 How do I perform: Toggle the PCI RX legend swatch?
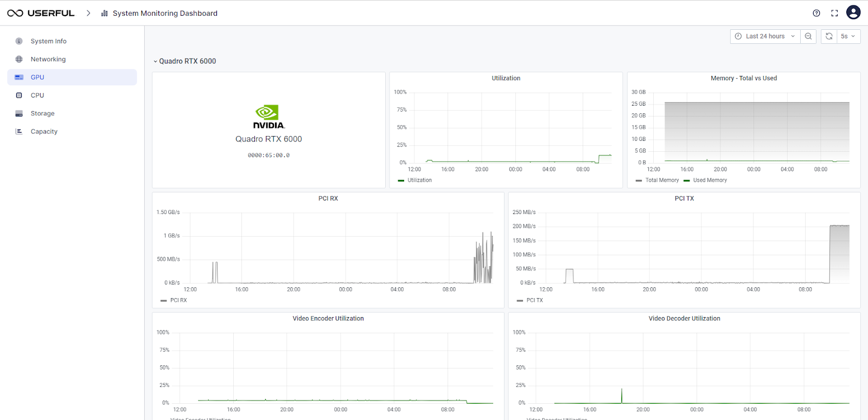[x=163, y=300]
